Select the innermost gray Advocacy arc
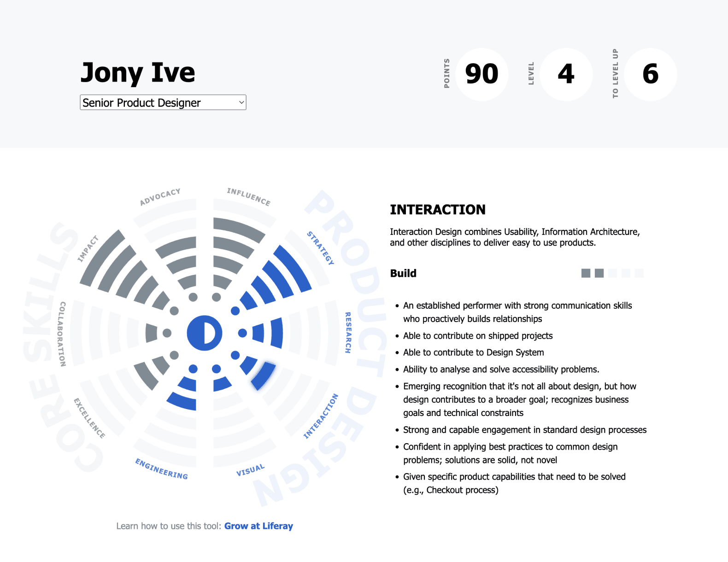This screenshot has width=728, height=562. (188, 281)
